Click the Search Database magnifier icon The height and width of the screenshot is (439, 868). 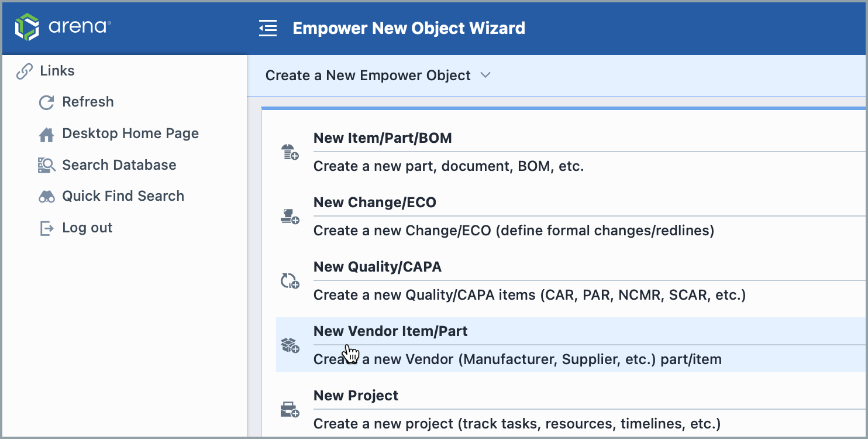(46, 164)
